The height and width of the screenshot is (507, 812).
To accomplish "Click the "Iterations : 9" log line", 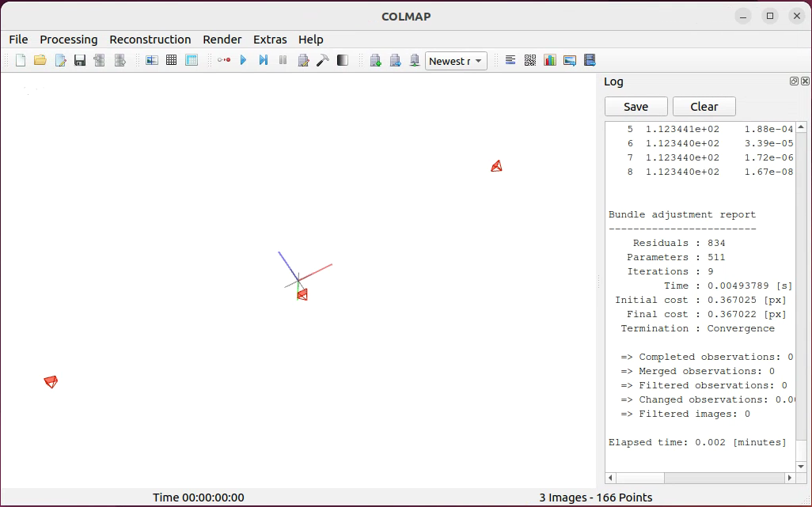I will pyautogui.click(x=670, y=271).
